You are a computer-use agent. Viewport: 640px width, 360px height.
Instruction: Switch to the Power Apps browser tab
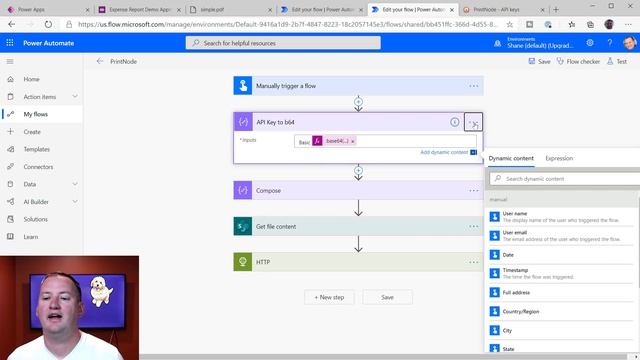(x=47, y=9)
